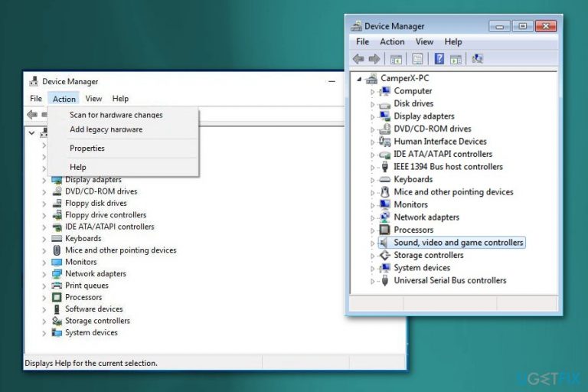Viewport: 588px width, 392px height.
Task: Click CamperX-PC computer icon
Action: tap(371, 78)
